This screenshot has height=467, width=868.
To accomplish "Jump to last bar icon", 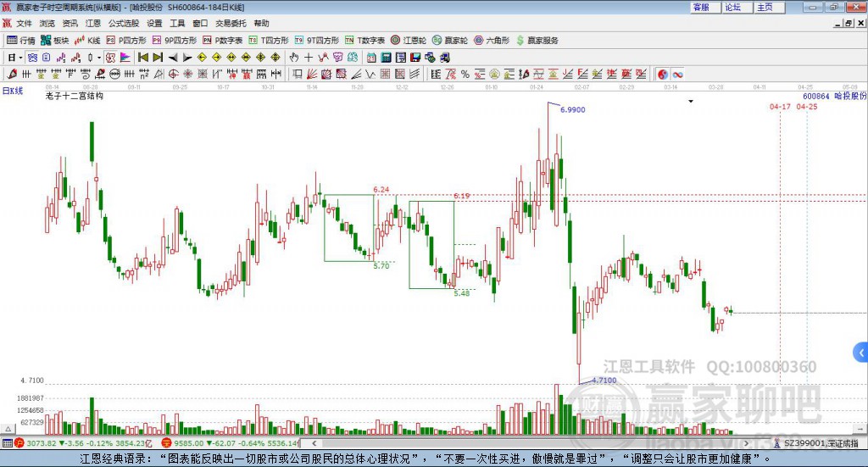I will tap(158, 58).
